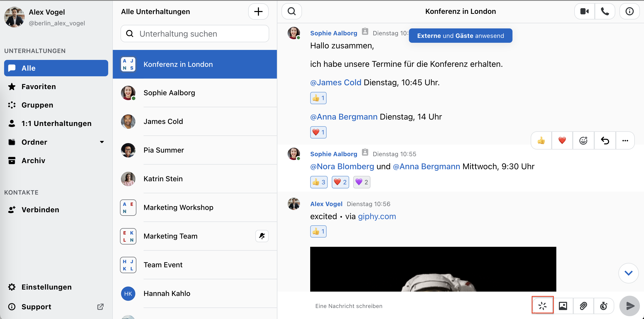Open external Support link

pos(56,307)
